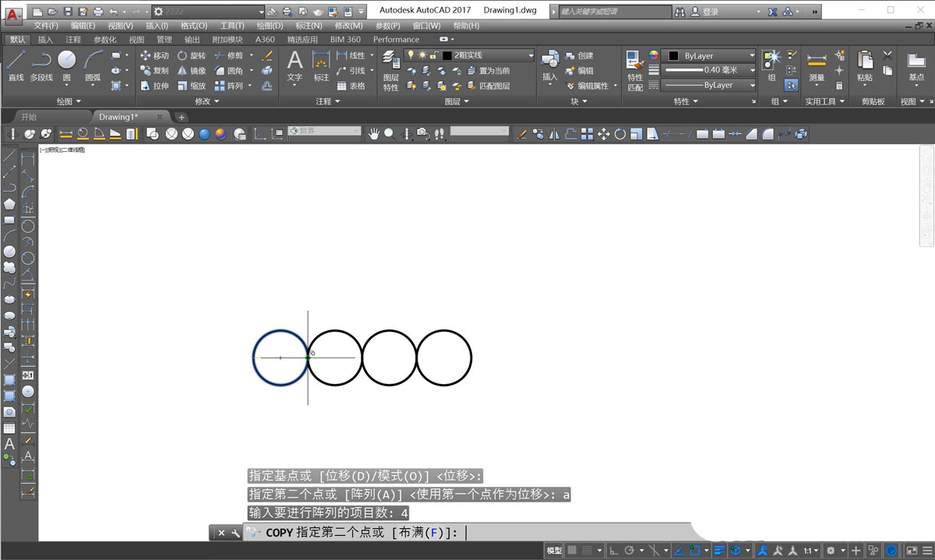The height and width of the screenshot is (560, 935).
Task: Click the 圆 (Circle) tool in ribbon
Action: pyautogui.click(x=67, y=65)
